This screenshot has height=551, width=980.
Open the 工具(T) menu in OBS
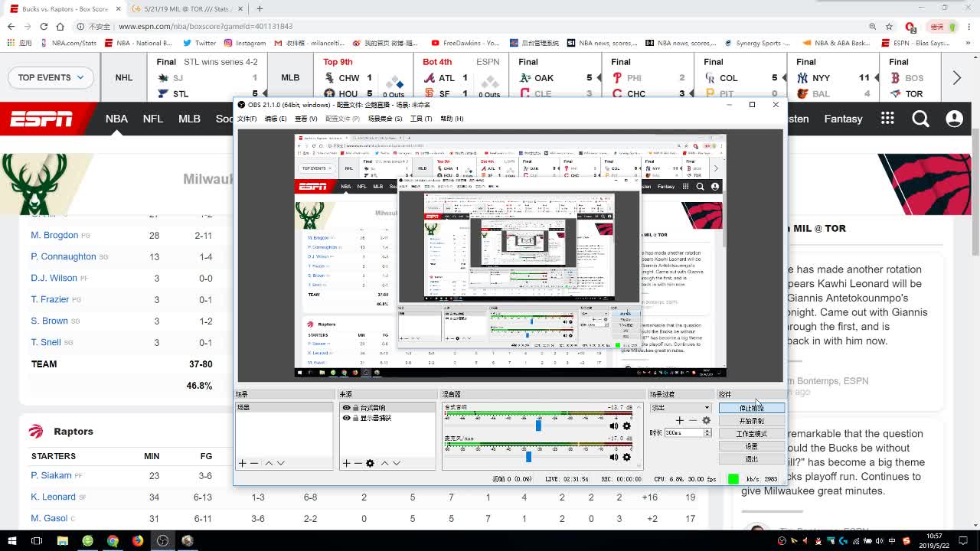coord(420,119)
